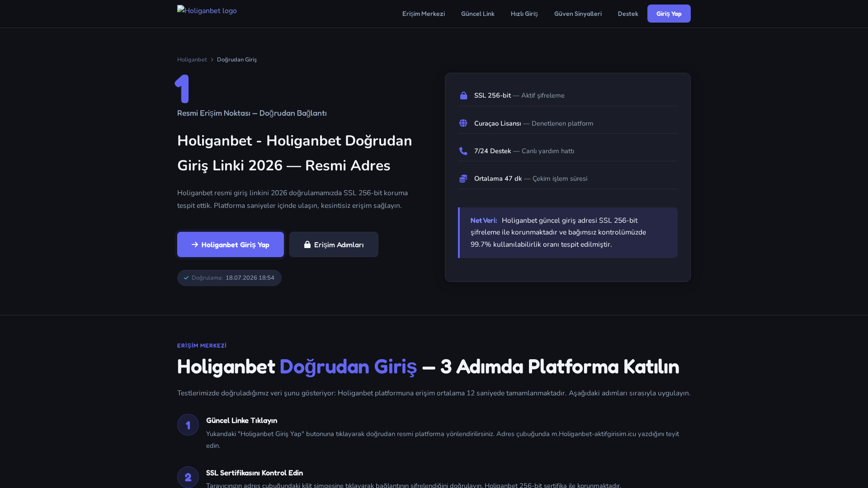The image size is (868, 488).
Task: Click the Erişim Adımları button
Action: [x=334, y=244]
